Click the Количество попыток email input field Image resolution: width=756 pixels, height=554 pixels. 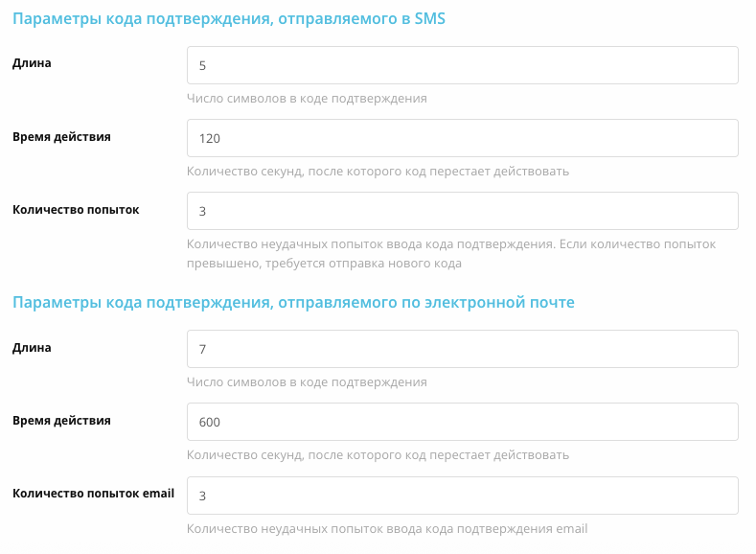(x=462, y=496)
